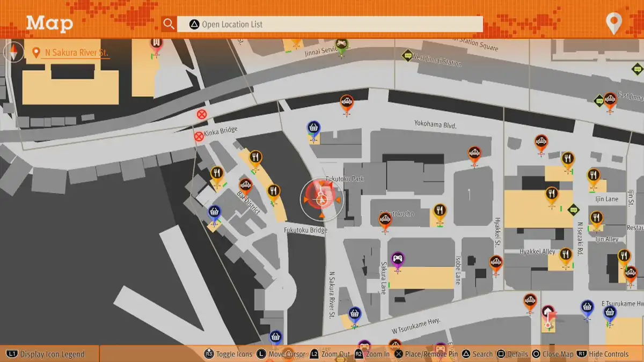
Task: Click the location pin icon in top-right corner
Action: 613,24
